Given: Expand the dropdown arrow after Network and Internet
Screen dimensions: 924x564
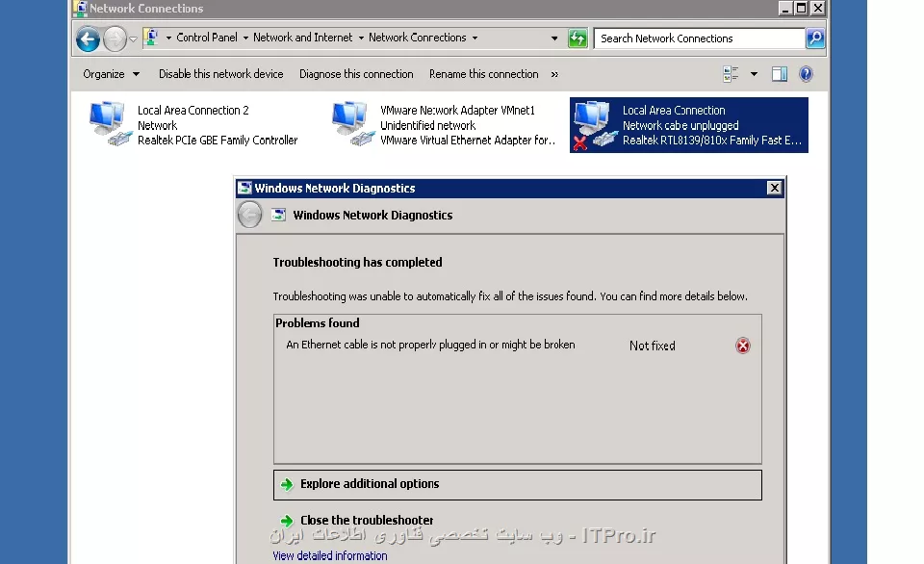Looking at the screenshot, I should [x=361, y=38].
